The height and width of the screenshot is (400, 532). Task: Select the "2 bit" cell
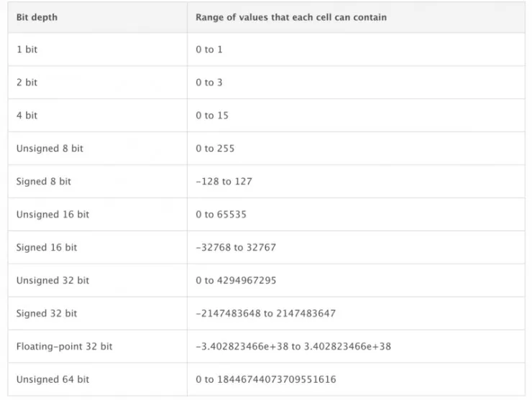tap(27, 83)
